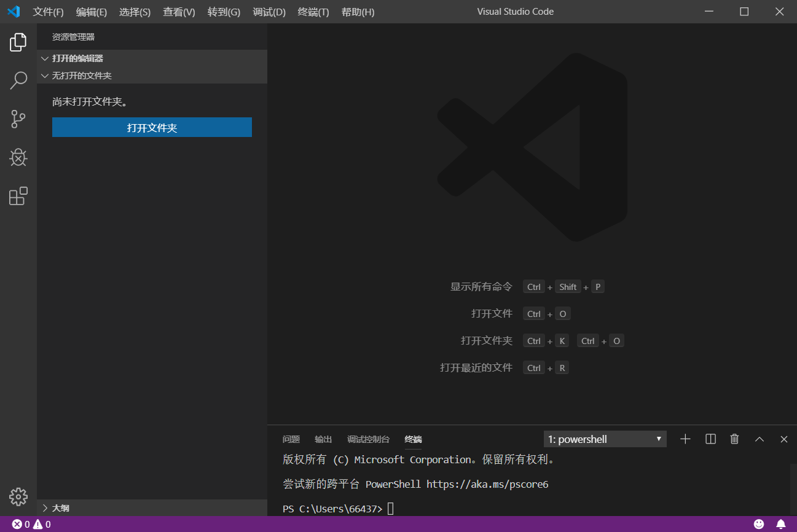
Task: Select the Source Control icon
Action: pyautogui.click(x=18, y=119)
